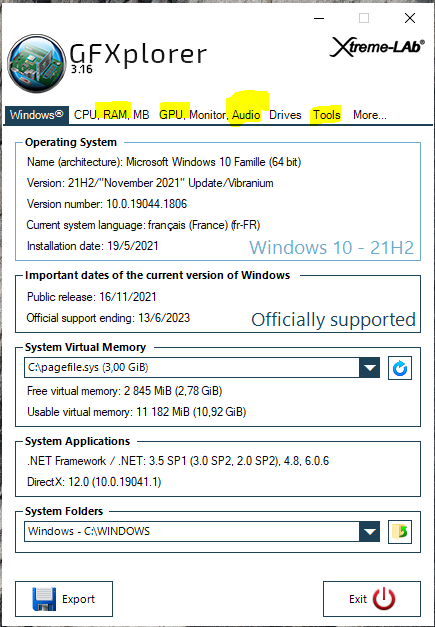Screen dimensions: 435x627
Task: Select the Windows® tab
Action: [x=36, y=115]
